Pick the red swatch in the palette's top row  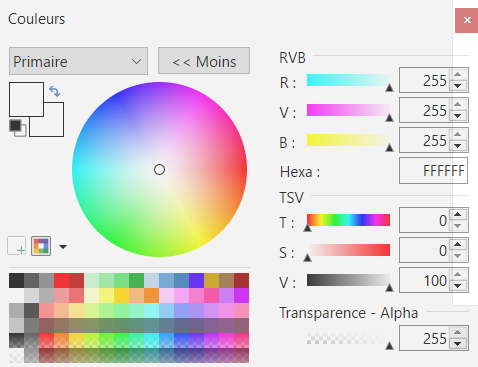(x=62, y=280)
